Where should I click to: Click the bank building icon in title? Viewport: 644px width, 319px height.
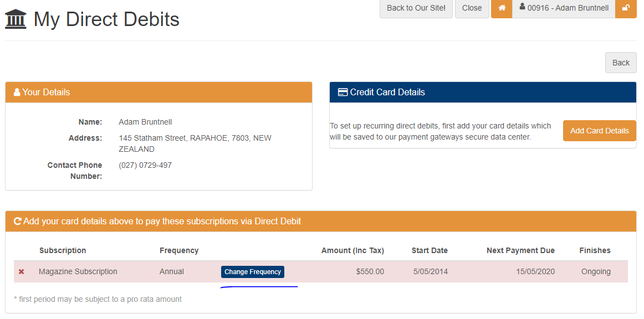coord(16,19)
